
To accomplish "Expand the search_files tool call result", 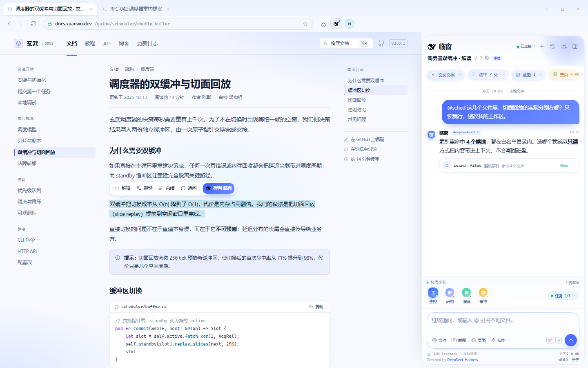I will (509, 166).
